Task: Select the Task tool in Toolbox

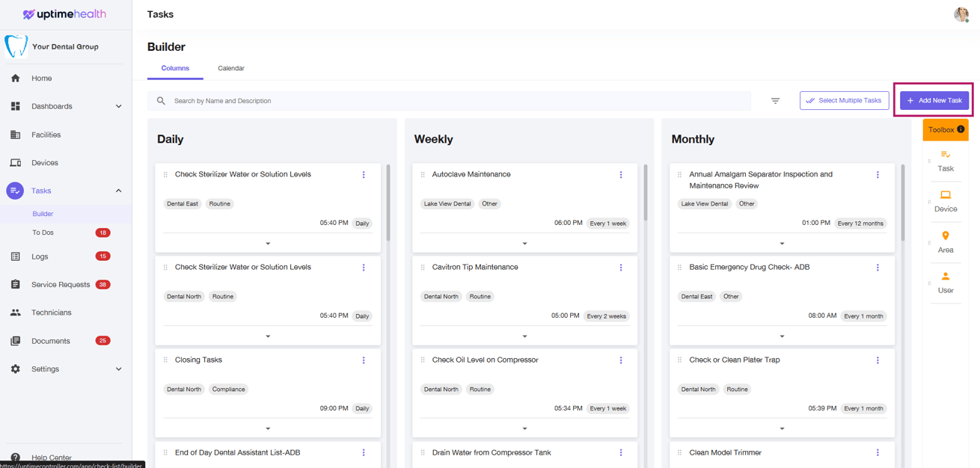Action: tap(946, 161)
